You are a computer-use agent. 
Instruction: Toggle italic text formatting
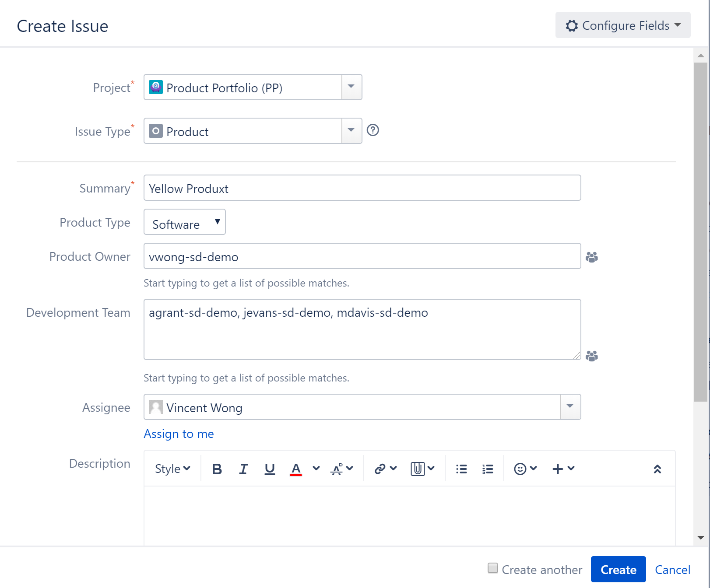click(243, 469)
